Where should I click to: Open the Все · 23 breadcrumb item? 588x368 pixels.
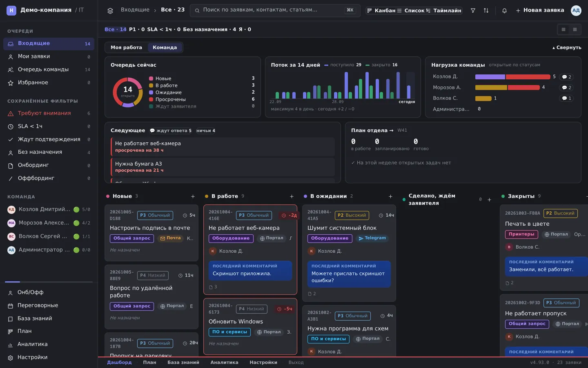[173, 10]
